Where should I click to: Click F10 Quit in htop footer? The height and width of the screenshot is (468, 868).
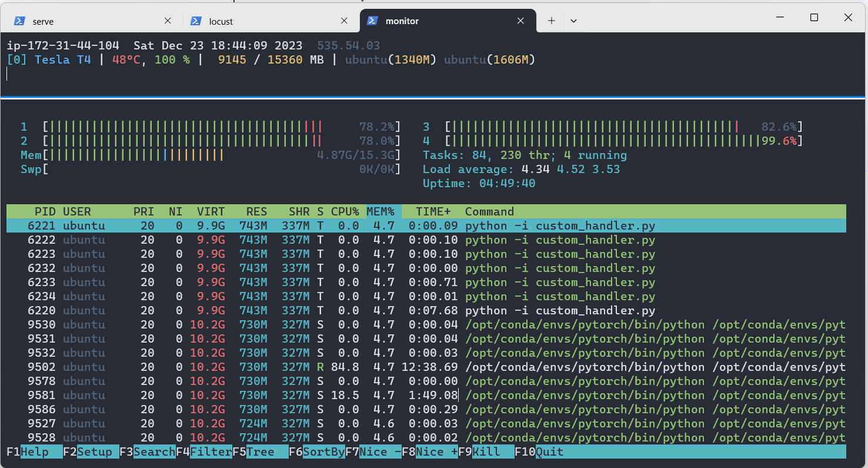click(539, 452)
